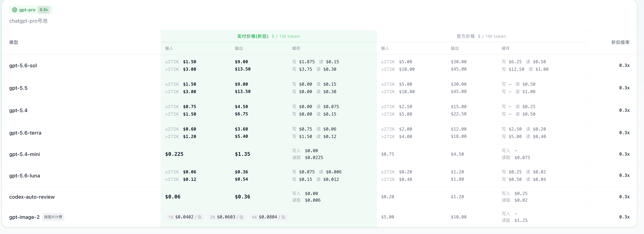Click the 0.3x badge beside gpt-pro

pos(44,10)
